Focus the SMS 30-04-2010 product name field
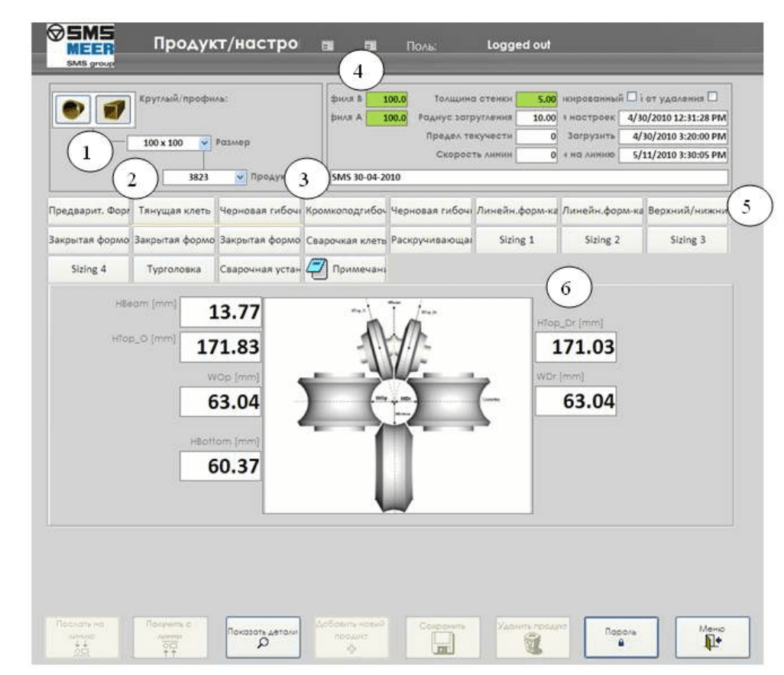 coord(529,177)
